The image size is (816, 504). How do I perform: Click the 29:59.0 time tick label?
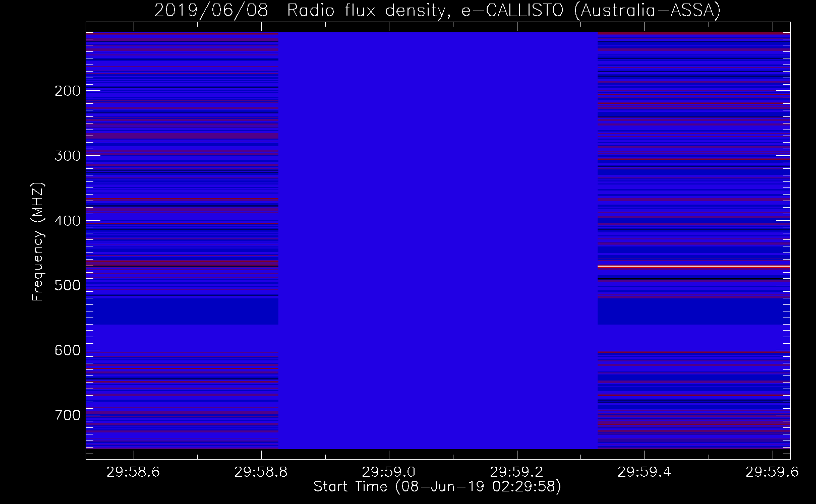click(389, 472)
